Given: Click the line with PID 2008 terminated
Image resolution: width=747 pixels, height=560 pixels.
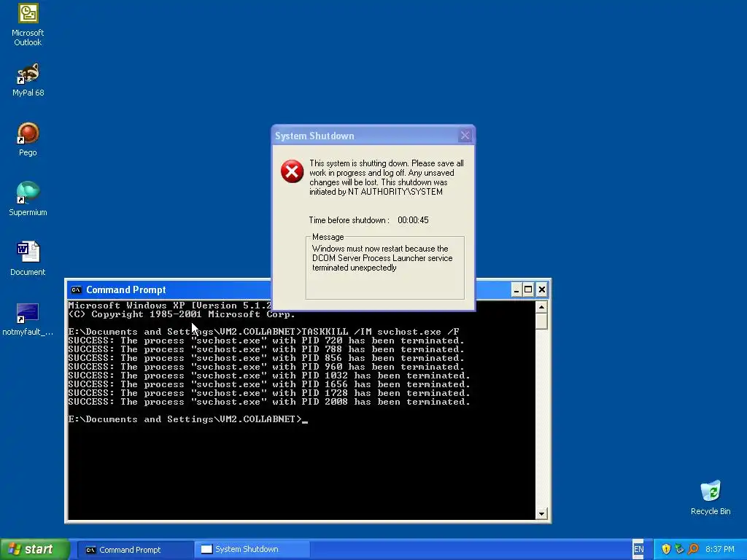Looking at the screenshot, I should tap(269, 402).
